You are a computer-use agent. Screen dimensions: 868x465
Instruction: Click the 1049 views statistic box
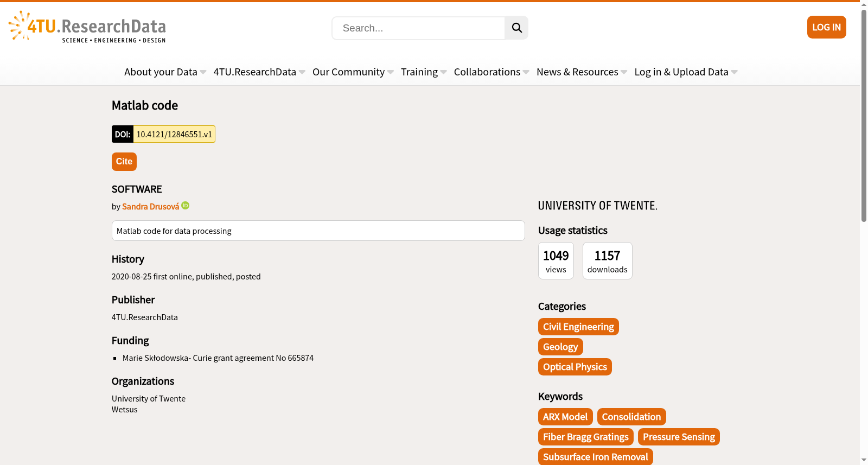tap(556, 261)
